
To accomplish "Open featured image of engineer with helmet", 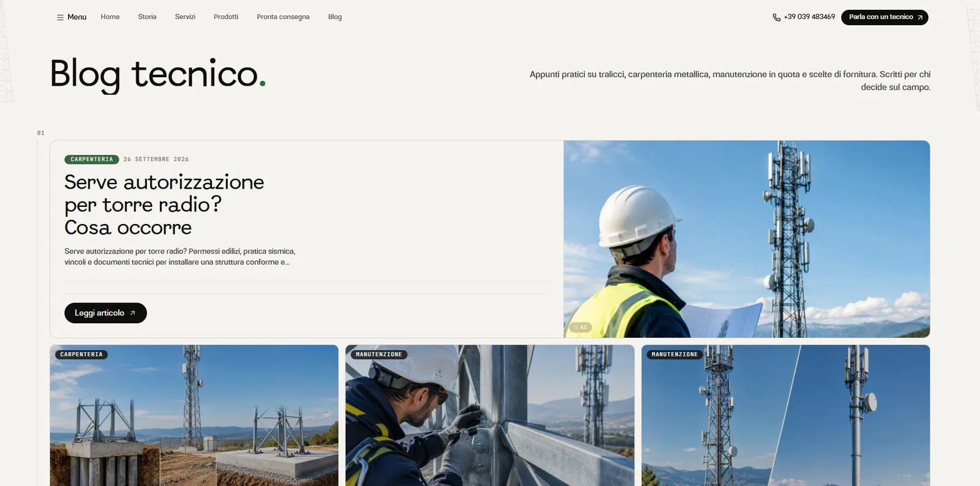I will coord(747,239).
